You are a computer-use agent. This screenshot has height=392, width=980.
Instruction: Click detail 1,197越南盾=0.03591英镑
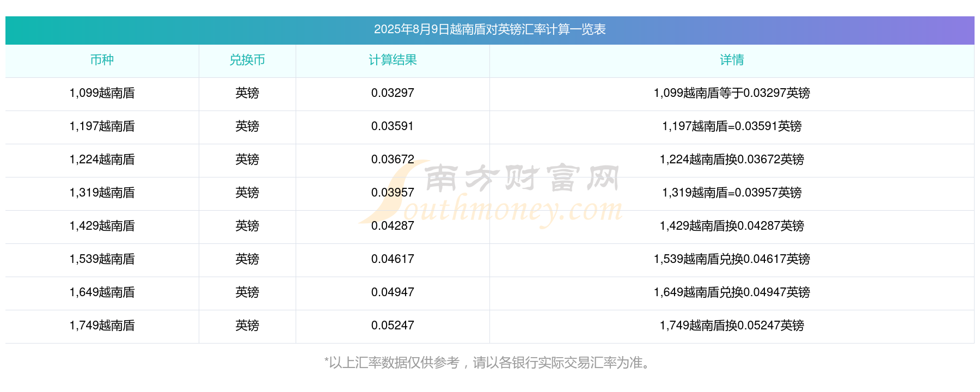(732, 126)
